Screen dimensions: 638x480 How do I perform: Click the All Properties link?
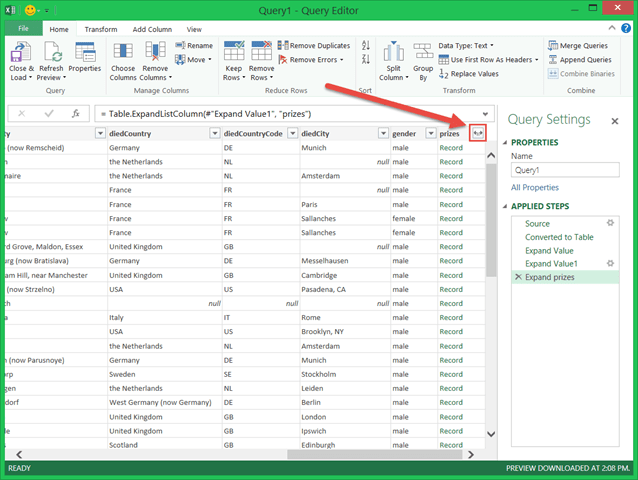click(537, 187)
